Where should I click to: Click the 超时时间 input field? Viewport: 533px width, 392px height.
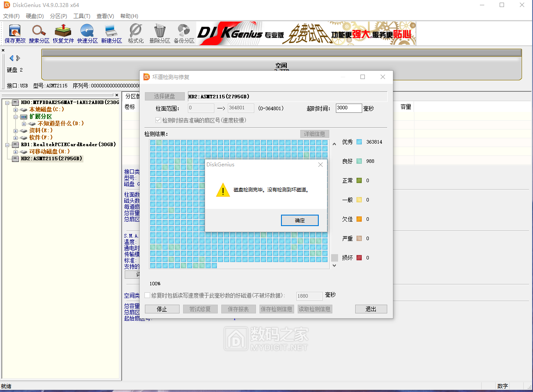[348, 108]
